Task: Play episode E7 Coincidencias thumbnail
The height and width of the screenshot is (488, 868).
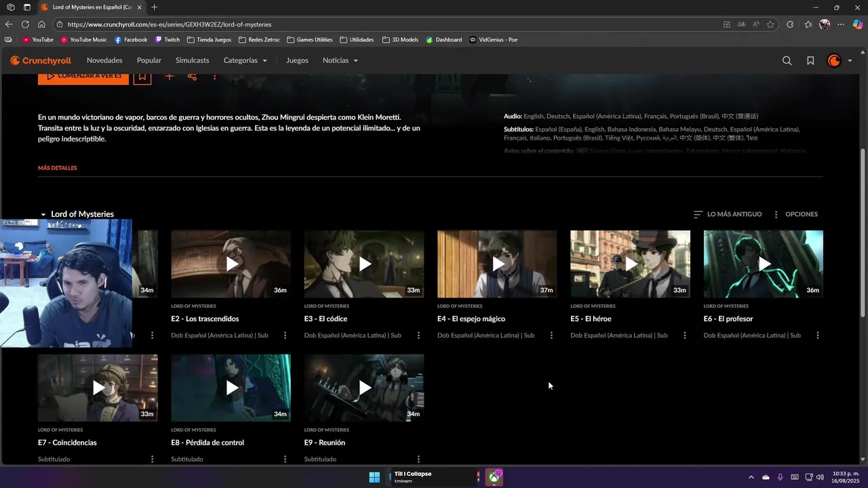Action: point(98,388)
